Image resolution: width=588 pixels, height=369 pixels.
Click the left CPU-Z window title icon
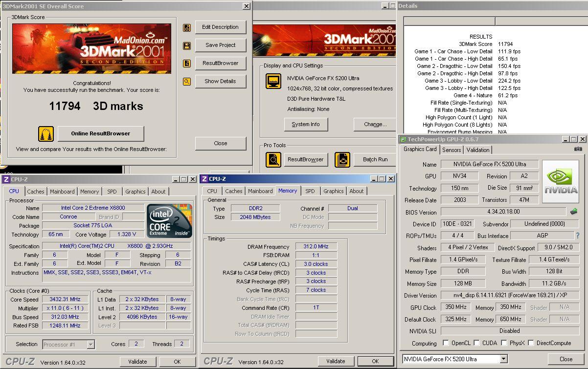click(x=6, y=179)
